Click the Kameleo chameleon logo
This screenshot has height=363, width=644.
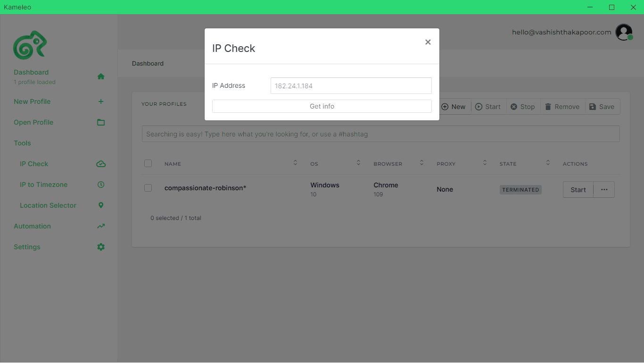30,45
